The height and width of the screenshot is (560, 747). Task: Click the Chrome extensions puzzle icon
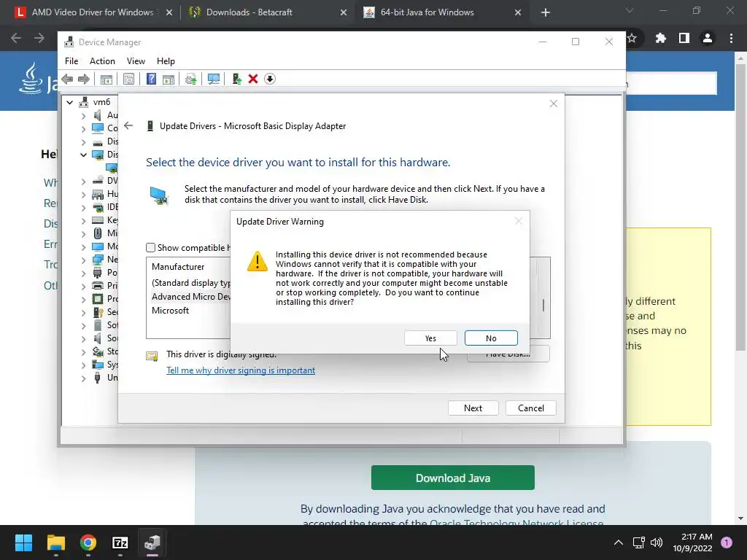(660, 38)
